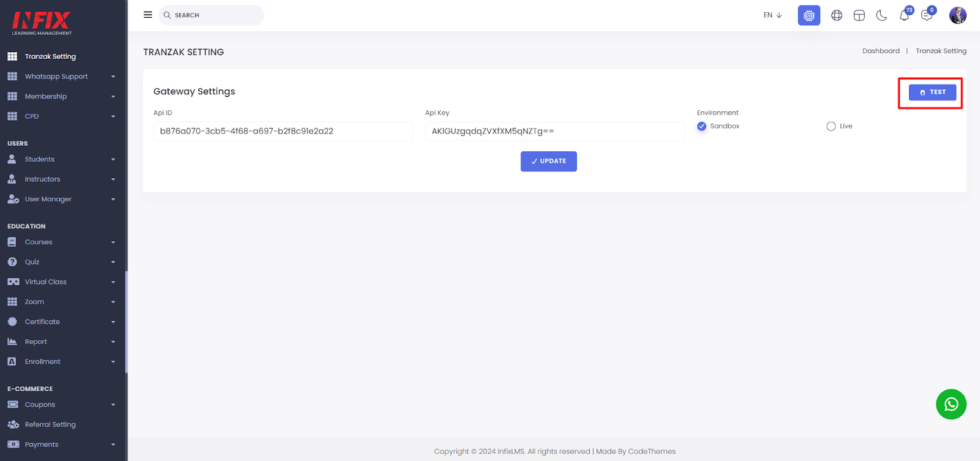
Task: Click the Coupons ticket icon
Action: pos(13,405)
